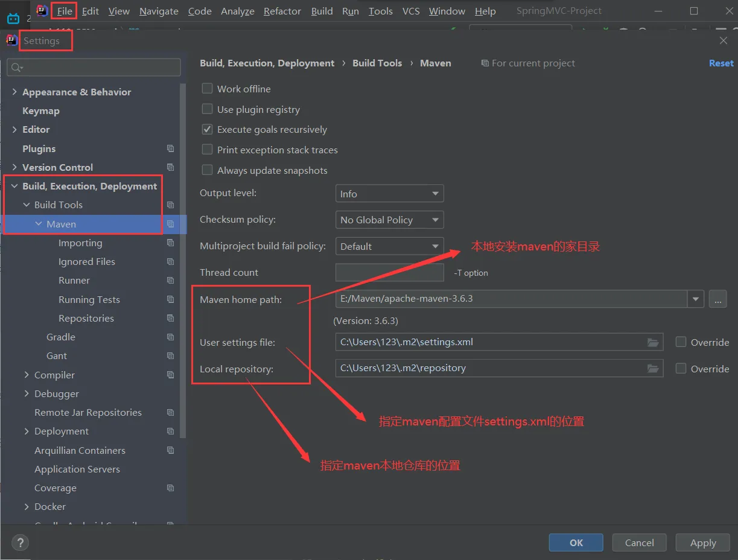Click the help question mark icon
The width and height of the screenshot is (738, 560).
(x=21, y=542)
